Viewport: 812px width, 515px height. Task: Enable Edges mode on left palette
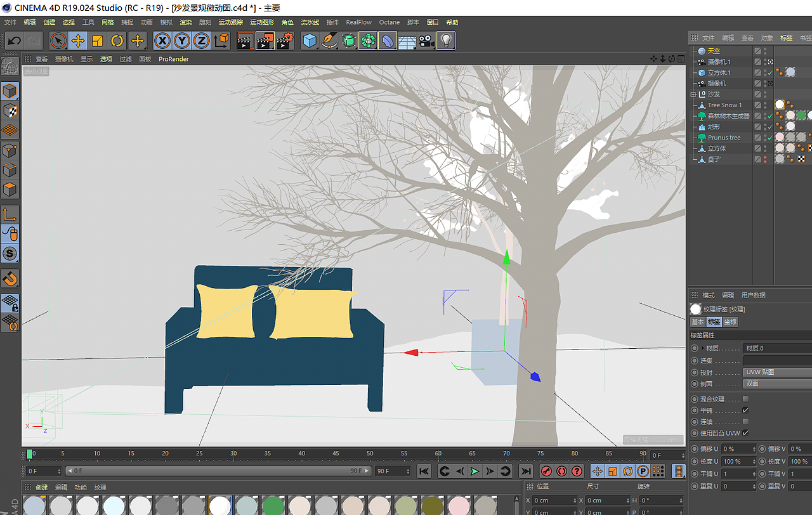(10, 170)
